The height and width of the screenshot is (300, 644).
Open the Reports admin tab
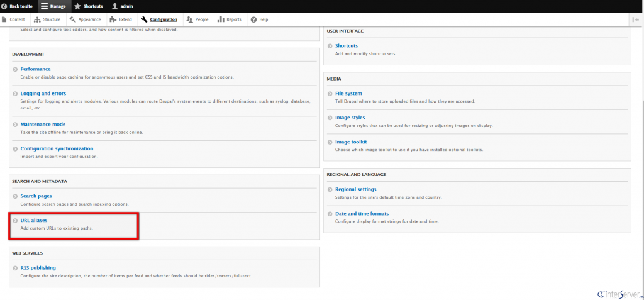(x=230, y=19)
